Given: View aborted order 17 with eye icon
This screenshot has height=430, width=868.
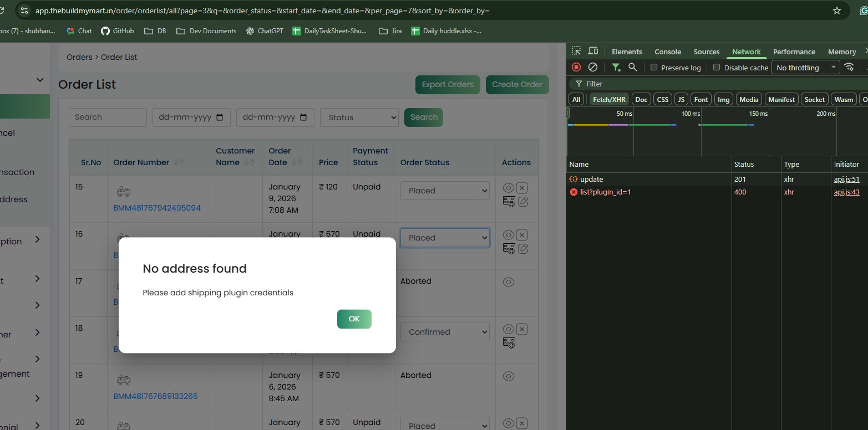Looking at the screenshot, I should pos(508,282).
